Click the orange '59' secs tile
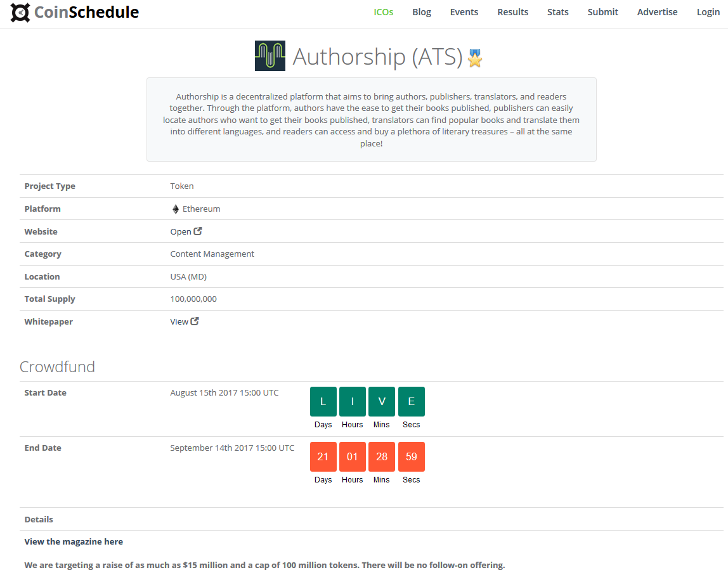The height and width of the screenshot is (575, 728). (x=412, y=456)
